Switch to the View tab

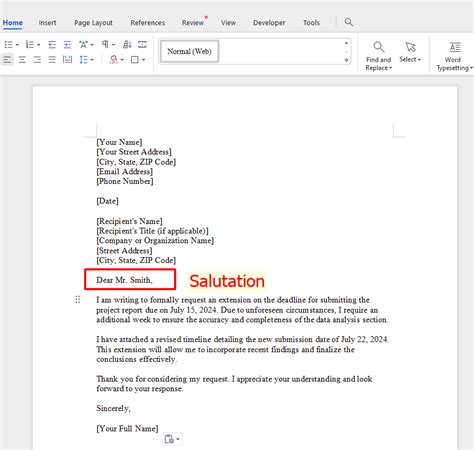point(228,23)
